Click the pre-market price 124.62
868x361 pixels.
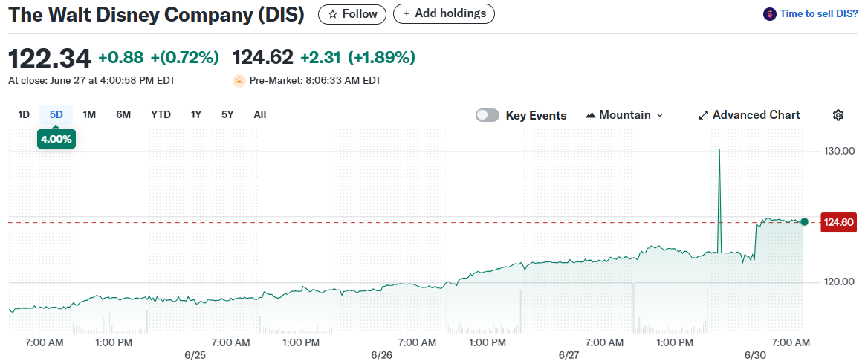pyautogui.click(x=263, y=57)
